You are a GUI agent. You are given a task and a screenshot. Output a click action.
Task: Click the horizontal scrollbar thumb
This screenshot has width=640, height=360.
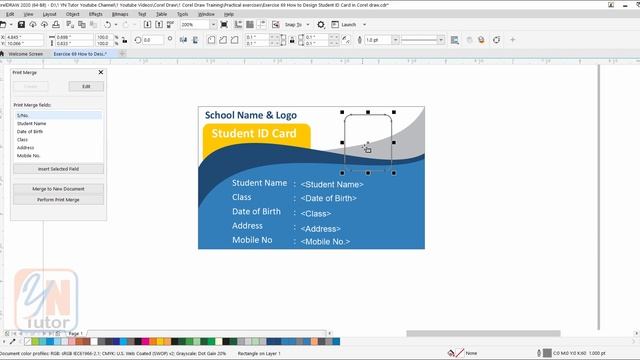[x=483, y=333]
